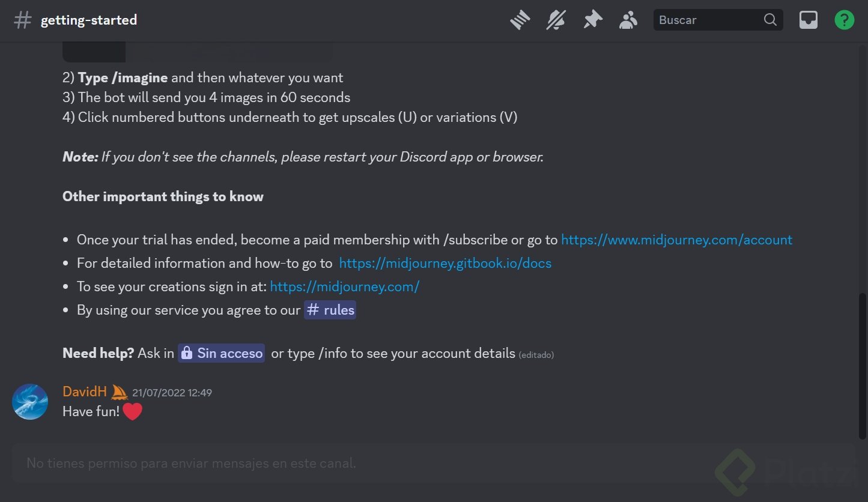Click the chat scrollbar thumb
This screenshot has height=502, width=868.
point(863,365)
